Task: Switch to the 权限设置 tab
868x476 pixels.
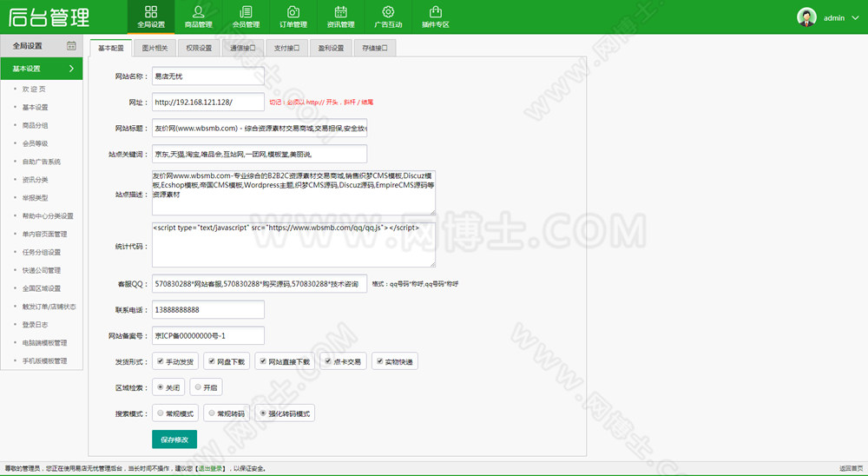Action: (x=199, y=49)
